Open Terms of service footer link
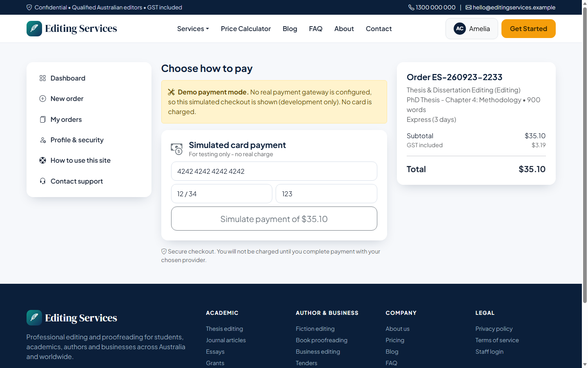This screenshot has width=588, height=368. click(497, 340)
